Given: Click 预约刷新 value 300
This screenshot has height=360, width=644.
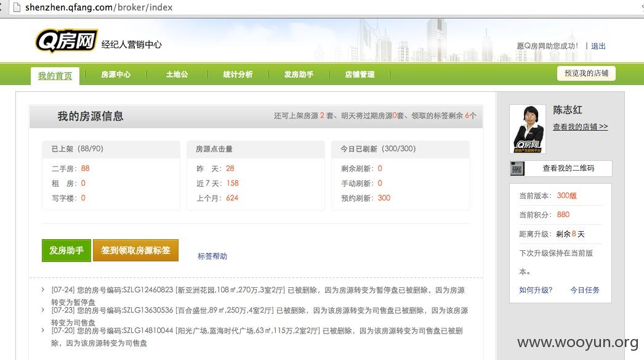Looking at the screenshot, I should point(384,198).
